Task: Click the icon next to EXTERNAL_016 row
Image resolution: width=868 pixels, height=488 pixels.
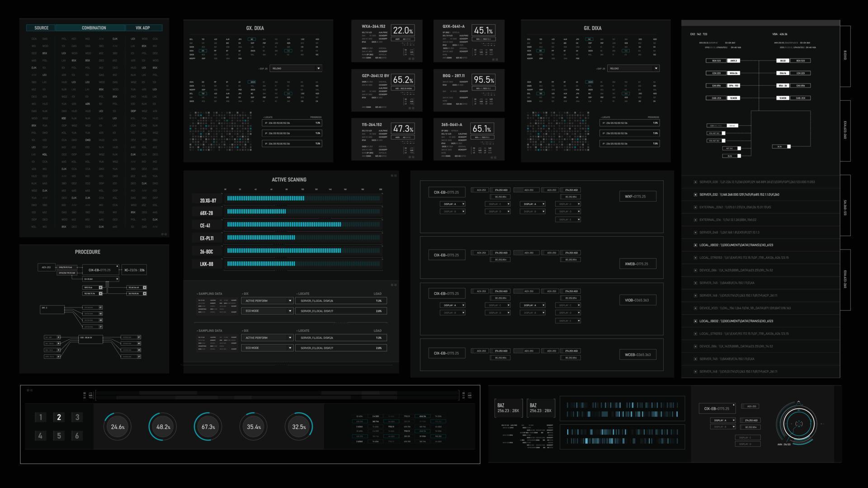Action: pos(695,219)
